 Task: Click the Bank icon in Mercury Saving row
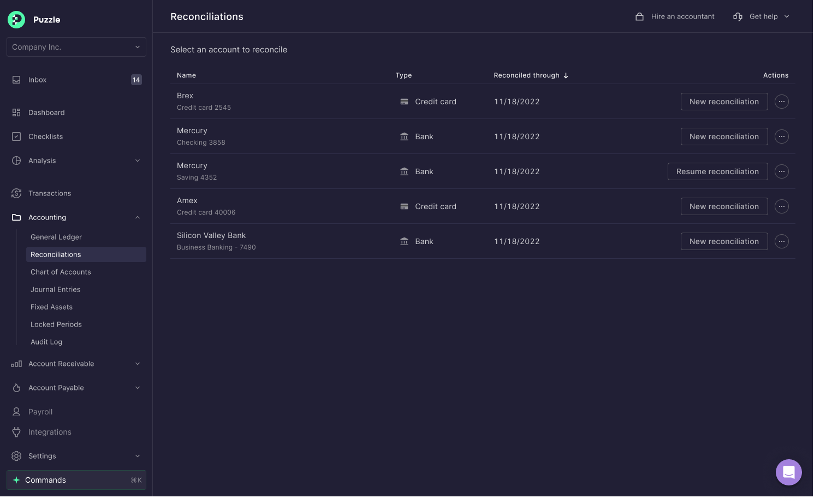[x=404, y=171]
